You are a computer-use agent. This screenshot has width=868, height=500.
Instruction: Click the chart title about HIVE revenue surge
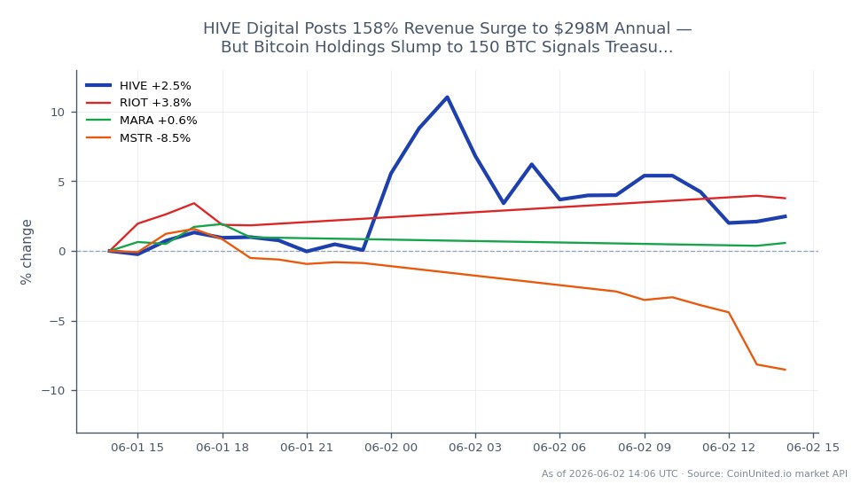(x=447, y=37)
